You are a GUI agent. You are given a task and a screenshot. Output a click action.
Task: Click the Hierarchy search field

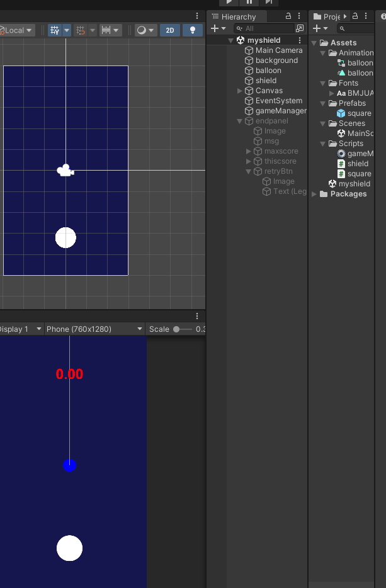coord(264,28)
